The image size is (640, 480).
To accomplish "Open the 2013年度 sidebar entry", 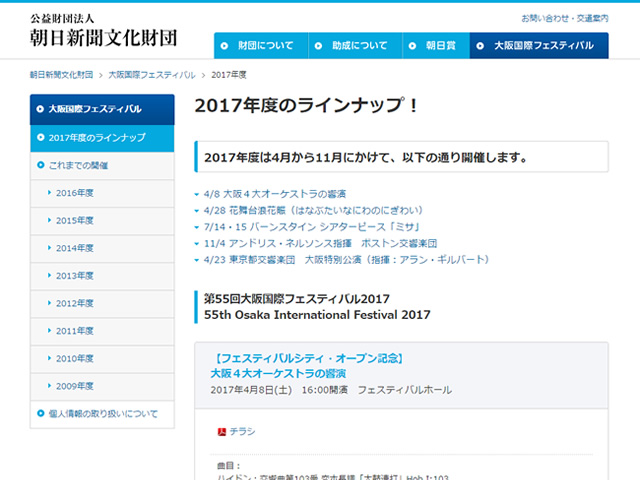I will tap(102, 276).
